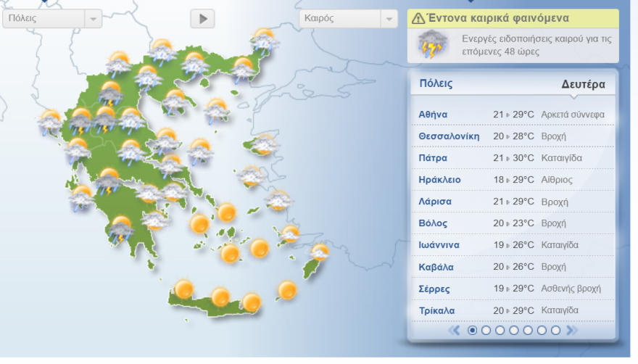The width and height of the screenshot is (638, 364).
Task: Select the fourth page radio dot
Action: 514,331
